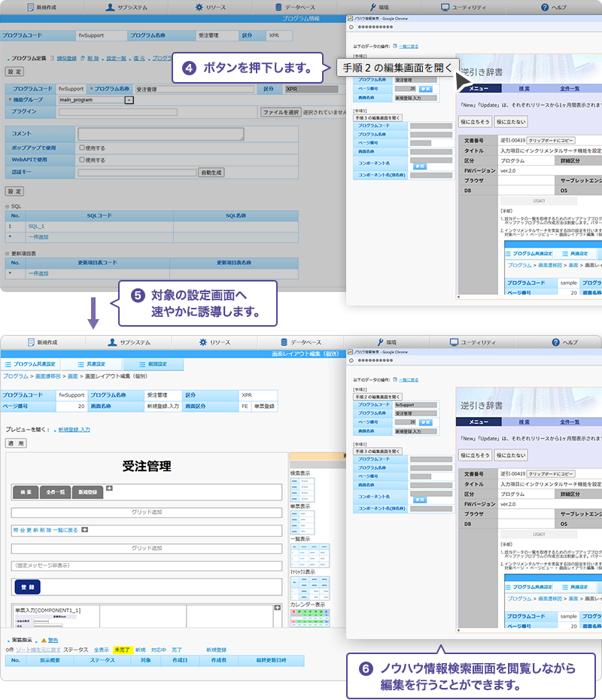The image size is (602, 700).
Task: Click 新規登録.入力 preview link
Action: (74, 430)
